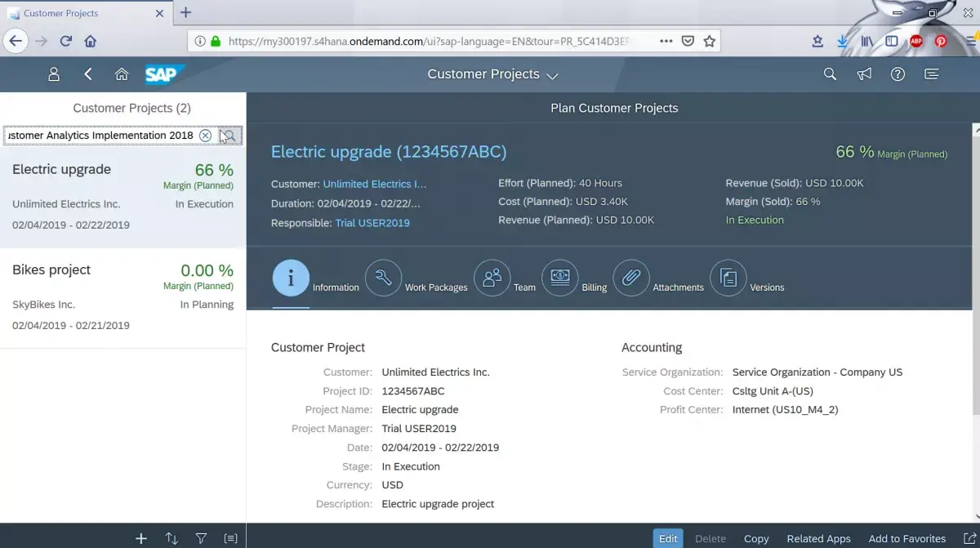Open the Unlimited Electrics customer link
980x548 pixels.
375,184
